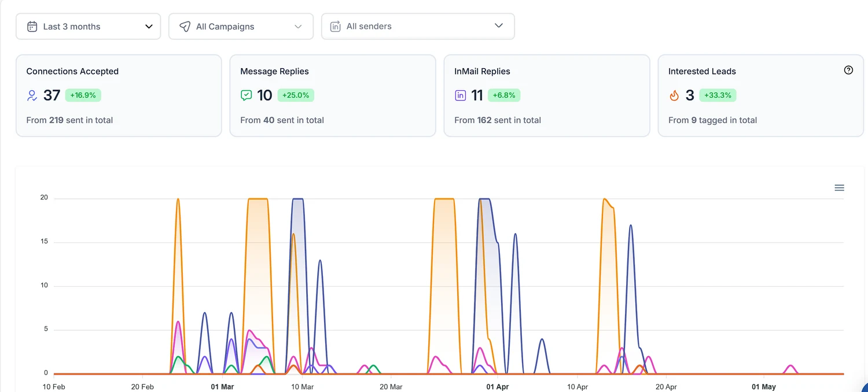This screenshot has height=392, width=868.
Task: Open the Interested Leads help icon
Action: click(x=848, y=70)
